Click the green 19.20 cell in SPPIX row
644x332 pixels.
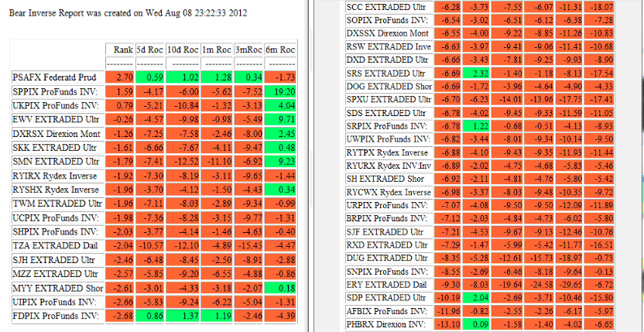(x=280, y=91)
